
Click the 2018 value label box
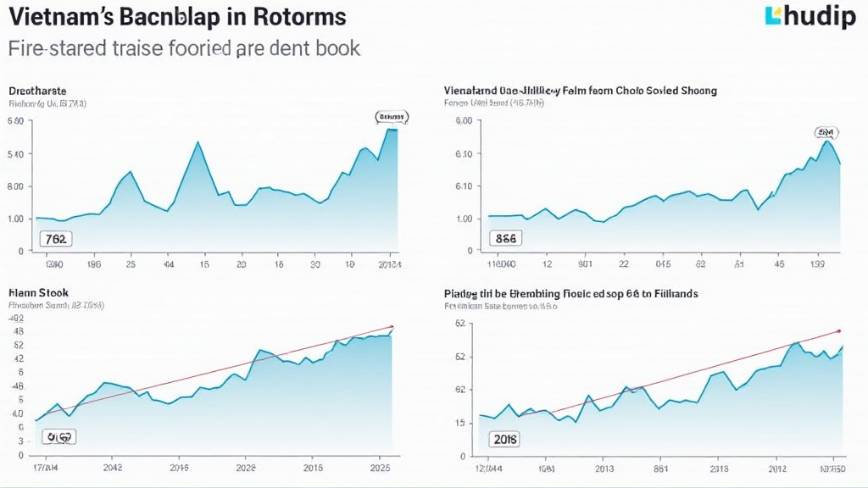(x=505, y=439)
